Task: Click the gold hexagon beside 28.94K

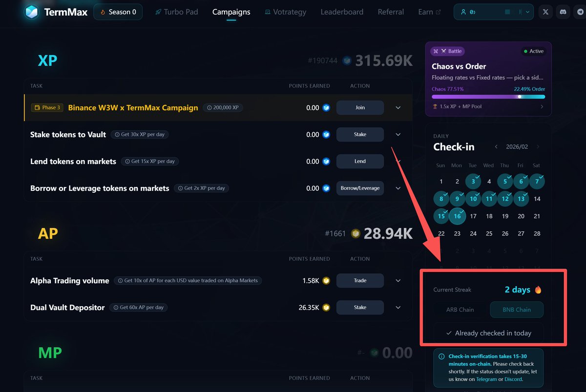Action: click(356, 234)
